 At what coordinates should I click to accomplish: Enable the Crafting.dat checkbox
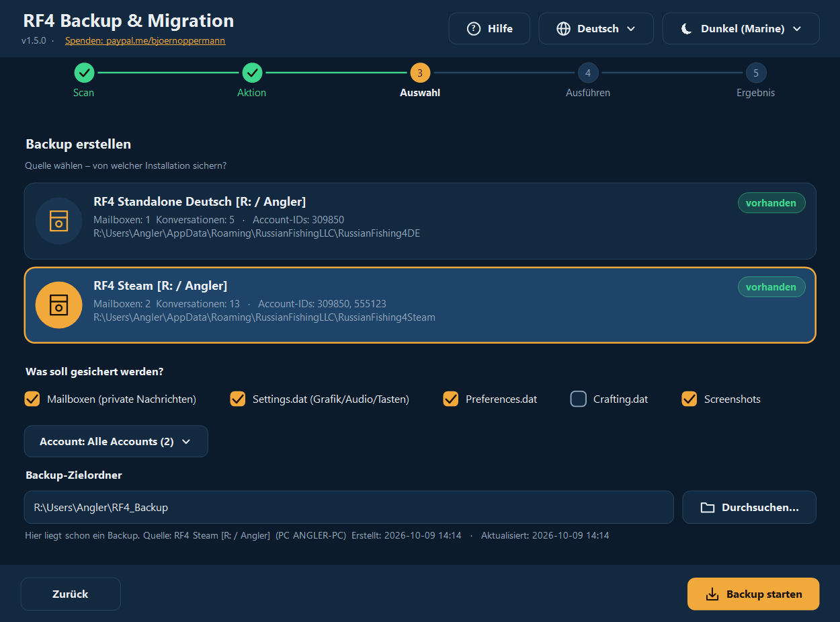click(579, 399)
